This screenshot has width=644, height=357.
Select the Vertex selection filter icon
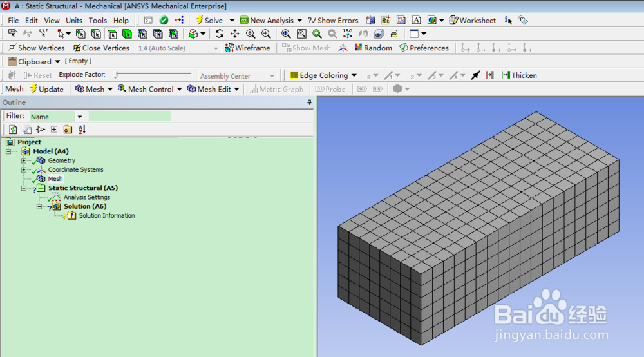[x=80, y=34]
